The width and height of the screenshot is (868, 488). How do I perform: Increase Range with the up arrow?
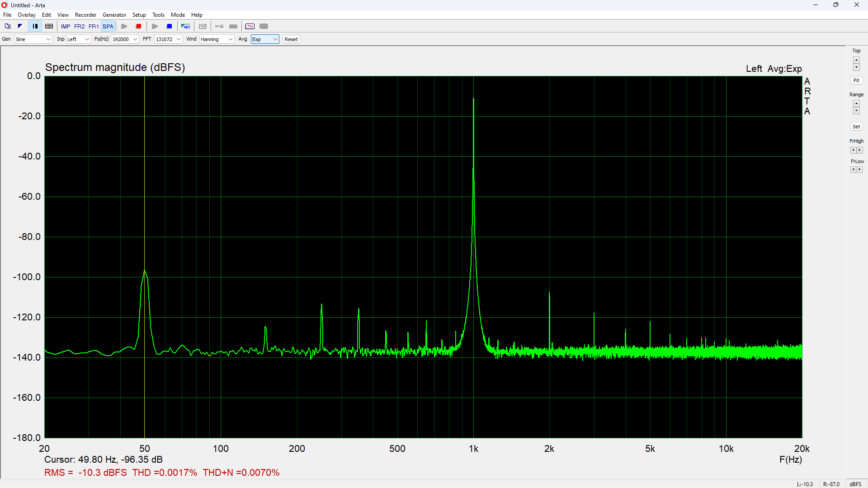pyautogui.click(x=856, y=104)
